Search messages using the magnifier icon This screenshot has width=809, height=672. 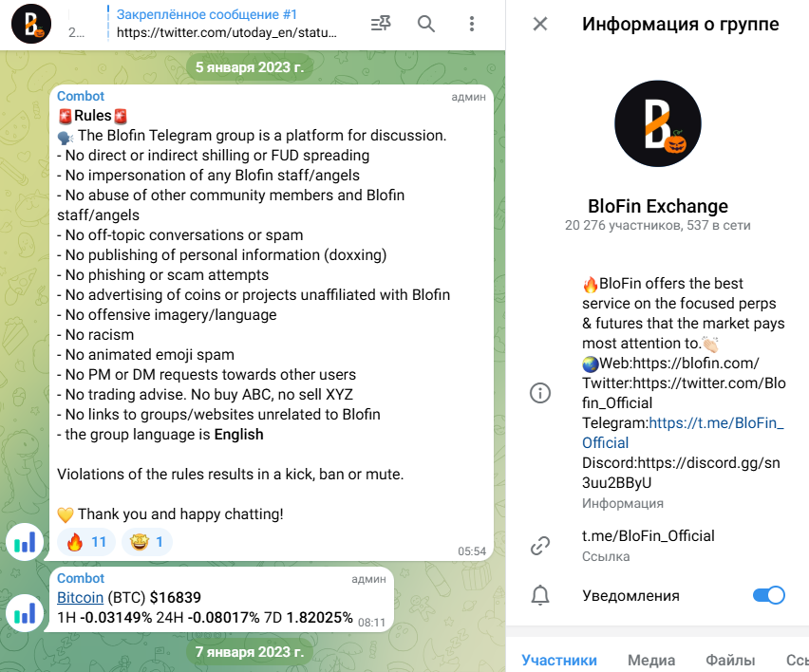point(426,24)
